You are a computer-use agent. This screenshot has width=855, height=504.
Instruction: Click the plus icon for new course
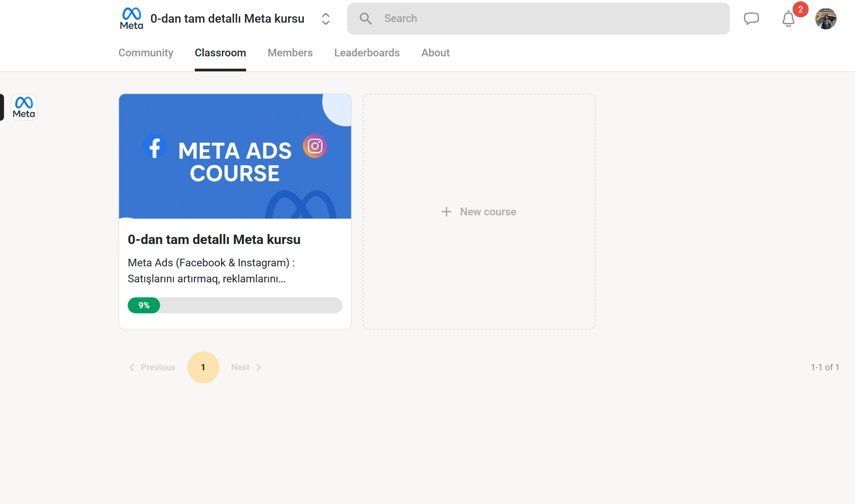click(446, 212)
